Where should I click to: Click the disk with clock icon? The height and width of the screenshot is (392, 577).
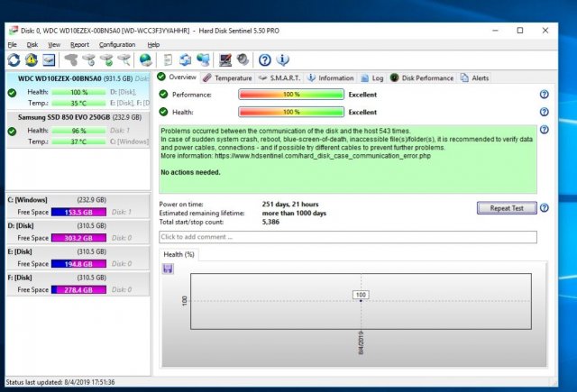click(88, 59)
